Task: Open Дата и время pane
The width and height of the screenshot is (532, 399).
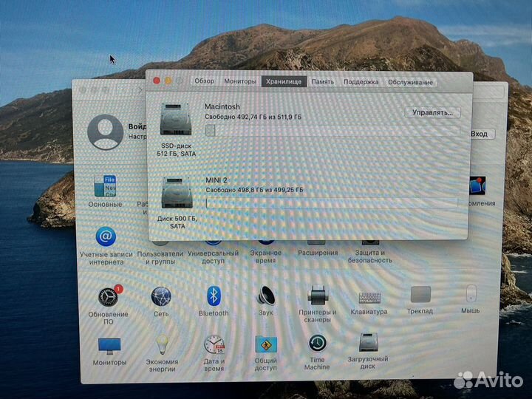Action: (214, 345)
